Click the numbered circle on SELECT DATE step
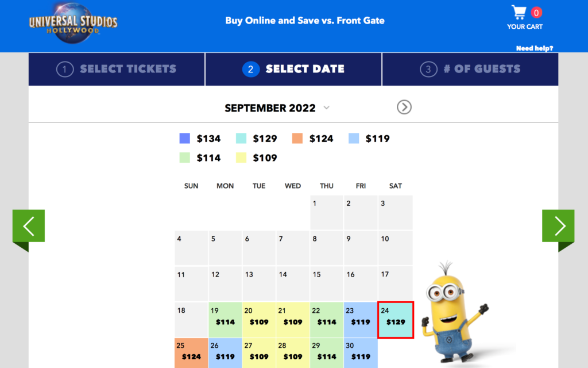Viewport: 588px width, 368px height. point(251,69)
